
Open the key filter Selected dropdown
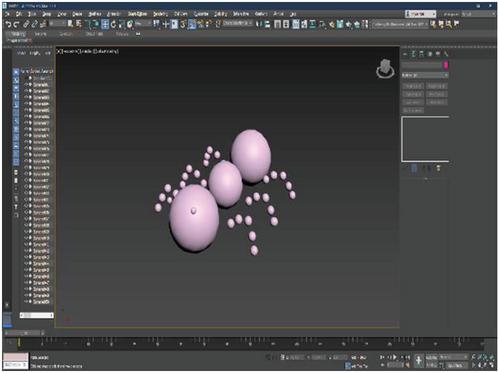coord(454,357)
